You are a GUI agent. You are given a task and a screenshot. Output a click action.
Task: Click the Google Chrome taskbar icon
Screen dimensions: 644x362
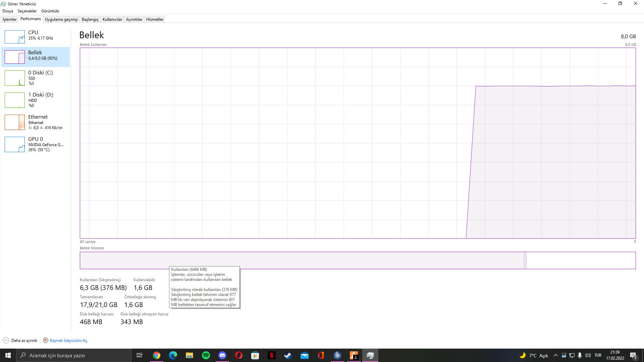click(157, 355)
